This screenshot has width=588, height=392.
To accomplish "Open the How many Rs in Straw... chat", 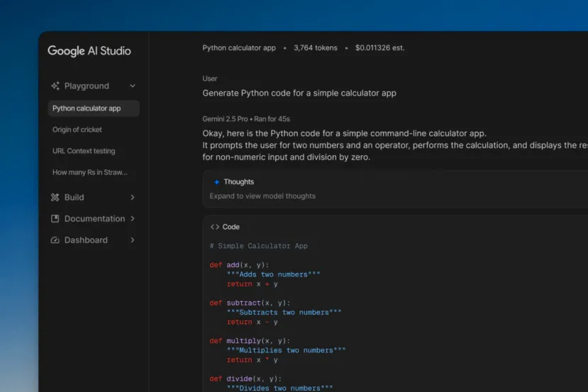I will click(89, 172).
